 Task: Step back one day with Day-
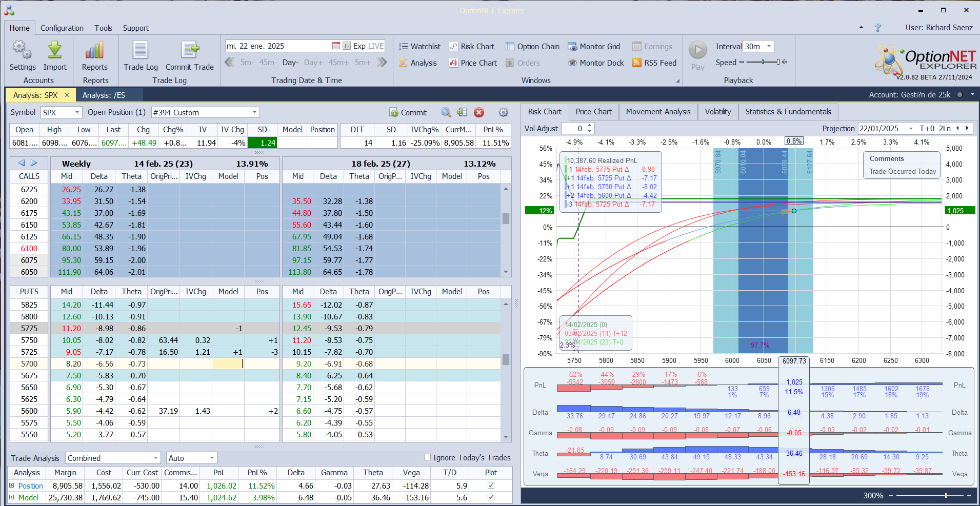(x=290, y=63)
